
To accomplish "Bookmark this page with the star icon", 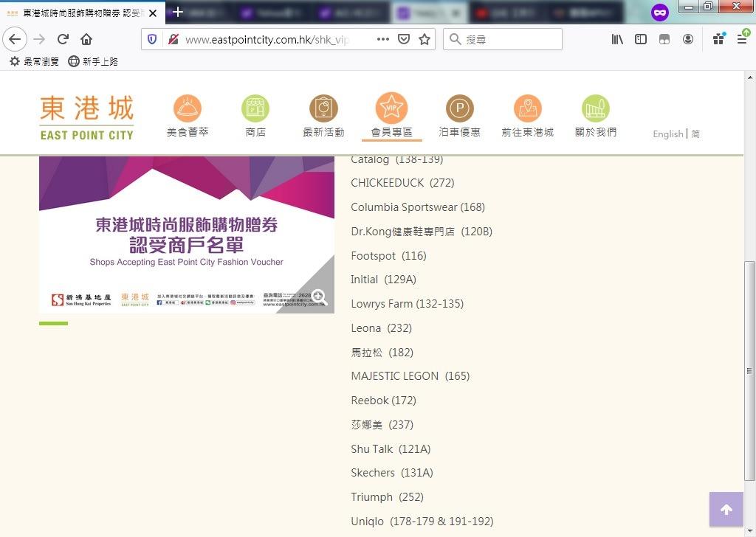I will click(425, 39).
